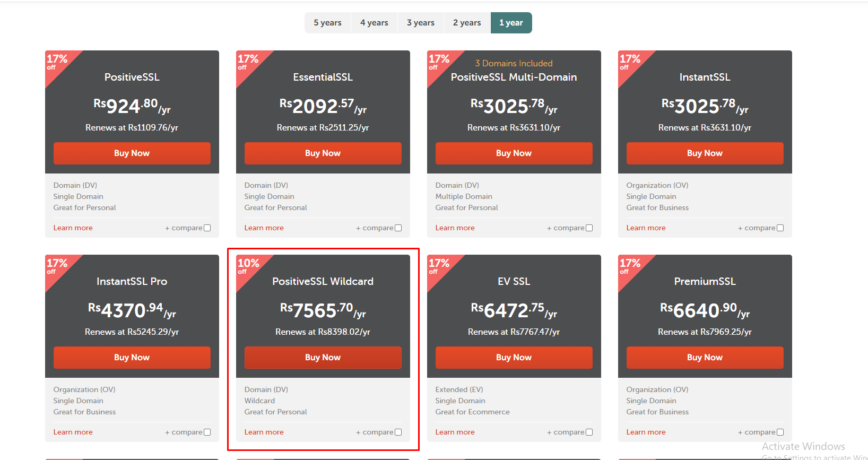The width and height of the screenshot is (868, 460).
Task: Click the Multiple Domain feature text
Action: pyautogui.click(x=464, y=197)
